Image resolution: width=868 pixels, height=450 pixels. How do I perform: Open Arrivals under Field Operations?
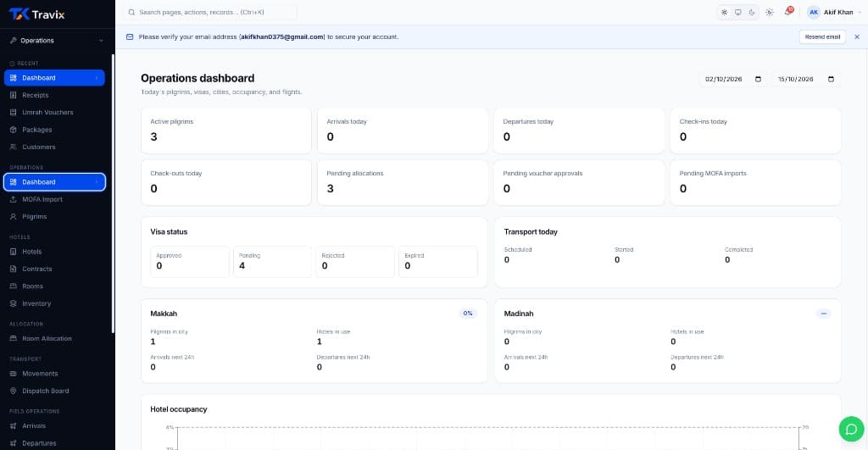[x=54, y=425]
